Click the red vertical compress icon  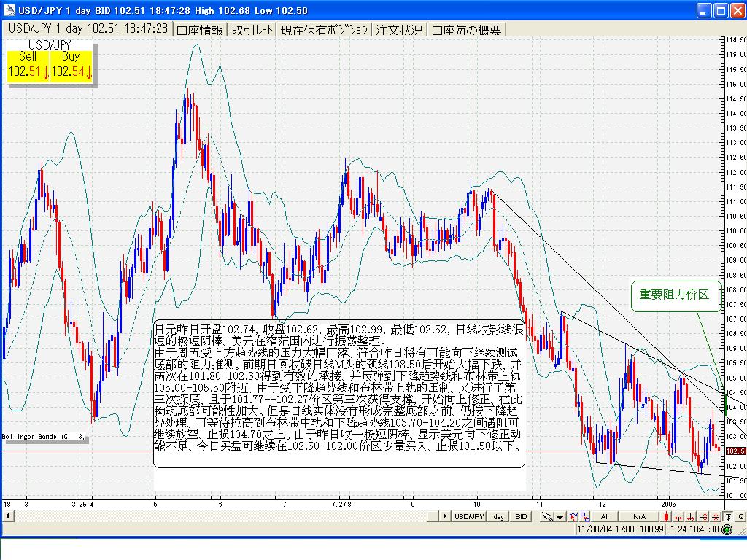click(716, 516)
